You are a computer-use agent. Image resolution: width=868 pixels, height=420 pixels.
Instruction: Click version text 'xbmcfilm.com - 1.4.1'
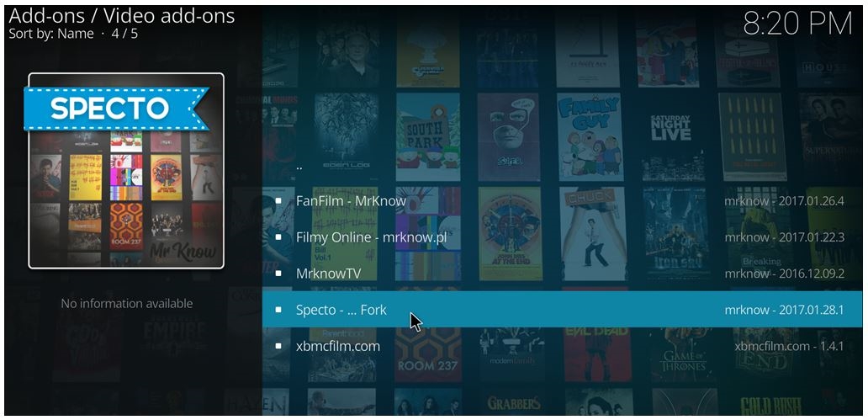789,346
